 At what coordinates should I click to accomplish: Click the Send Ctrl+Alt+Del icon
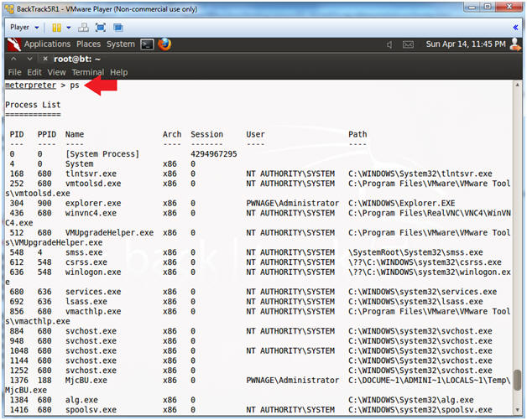point(83,28)
